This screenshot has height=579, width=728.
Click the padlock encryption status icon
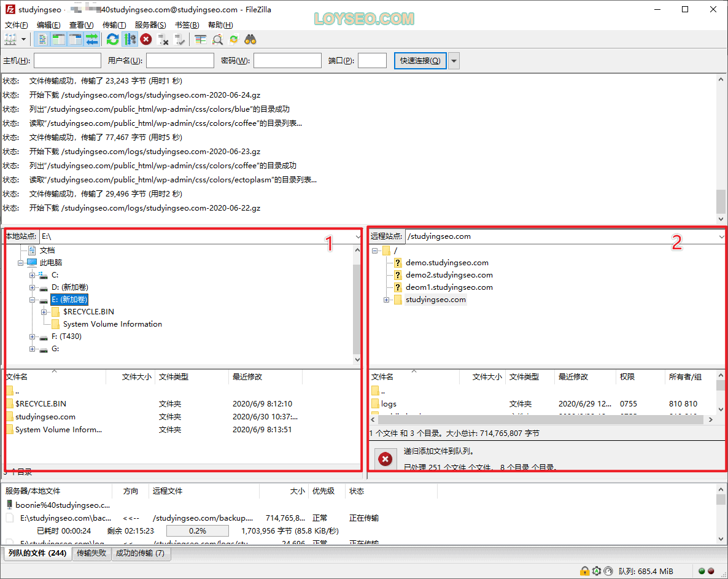pos(584,571)
